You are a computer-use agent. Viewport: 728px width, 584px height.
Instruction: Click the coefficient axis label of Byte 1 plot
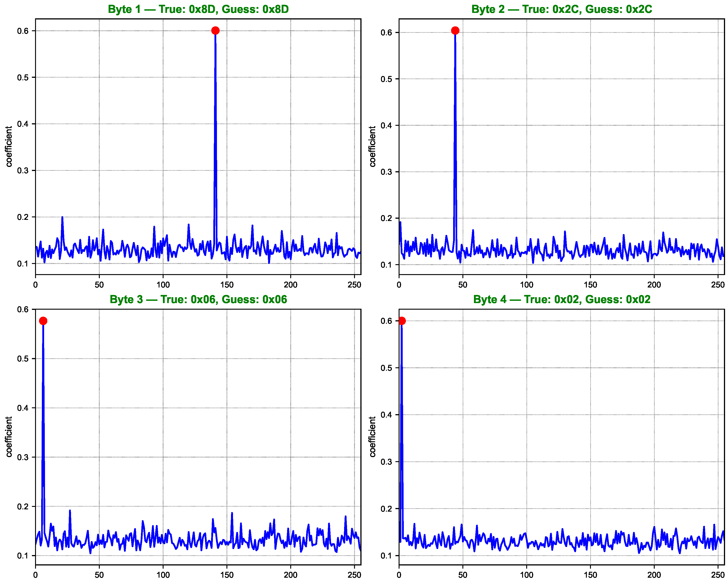(9, 147)
